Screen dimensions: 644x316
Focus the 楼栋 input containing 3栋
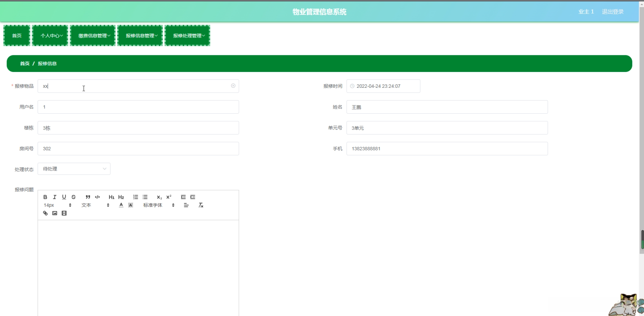click(x=138, y=128)
